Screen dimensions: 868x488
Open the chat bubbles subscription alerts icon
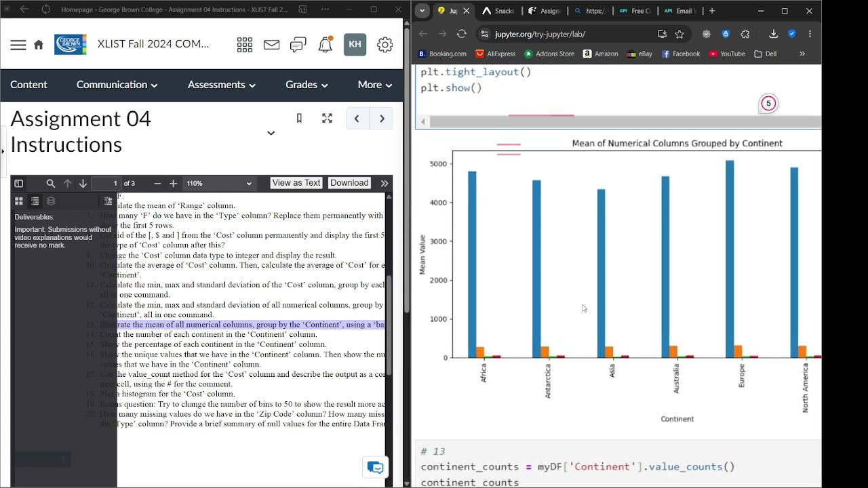click(x=298, y=45)
